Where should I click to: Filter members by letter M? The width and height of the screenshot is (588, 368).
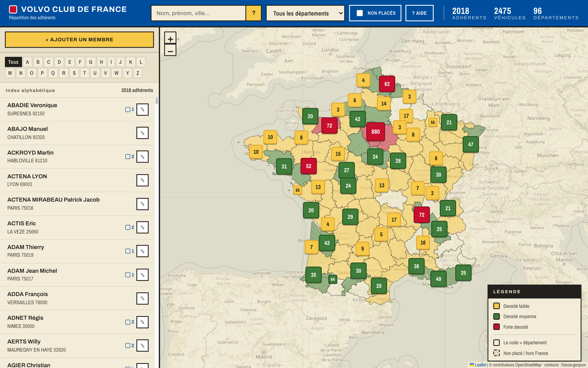coord(10,73)
